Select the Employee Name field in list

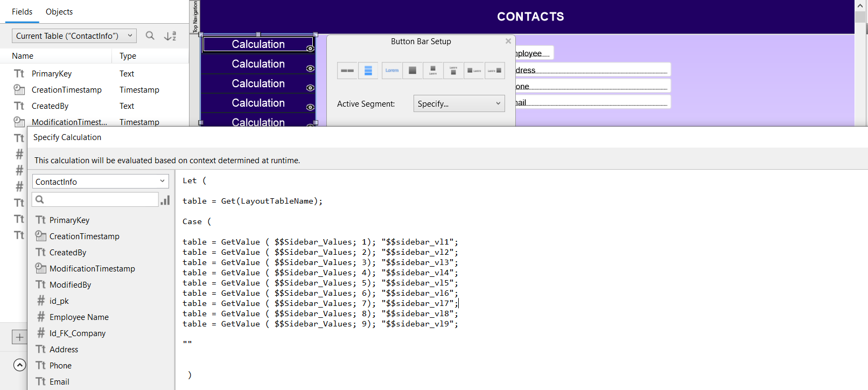point(79,317)
